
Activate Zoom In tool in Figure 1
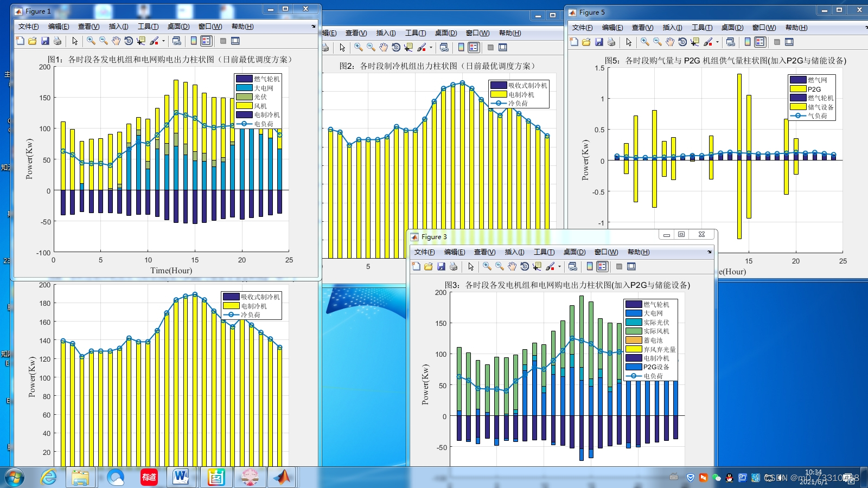pos(91,41)
